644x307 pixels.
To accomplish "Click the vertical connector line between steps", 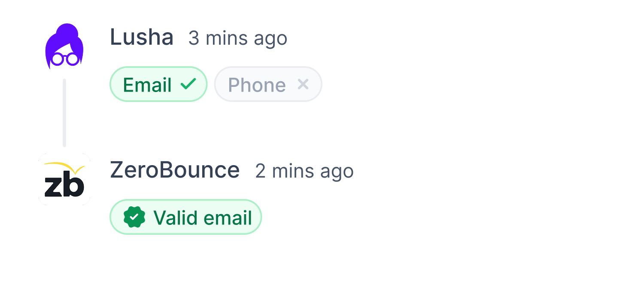I will coord(64,112).
